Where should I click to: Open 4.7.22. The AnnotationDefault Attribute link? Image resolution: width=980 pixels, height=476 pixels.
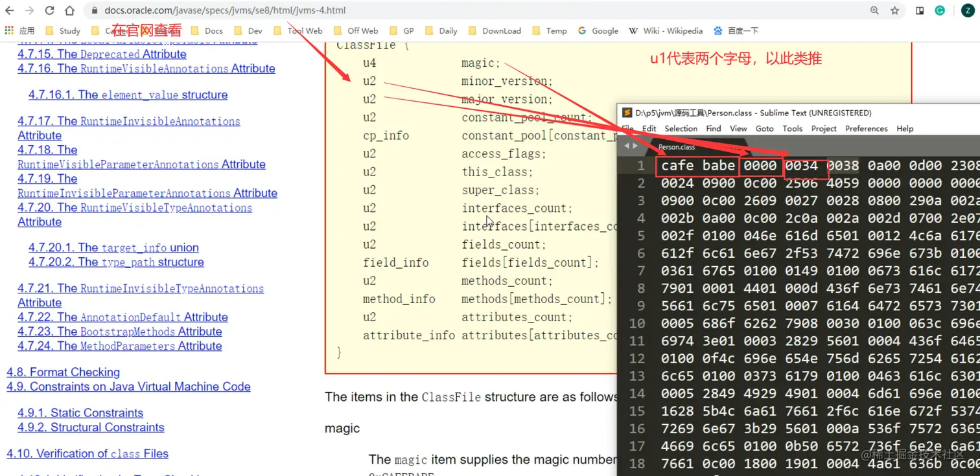pyautogui.click(x=122, y=317)
